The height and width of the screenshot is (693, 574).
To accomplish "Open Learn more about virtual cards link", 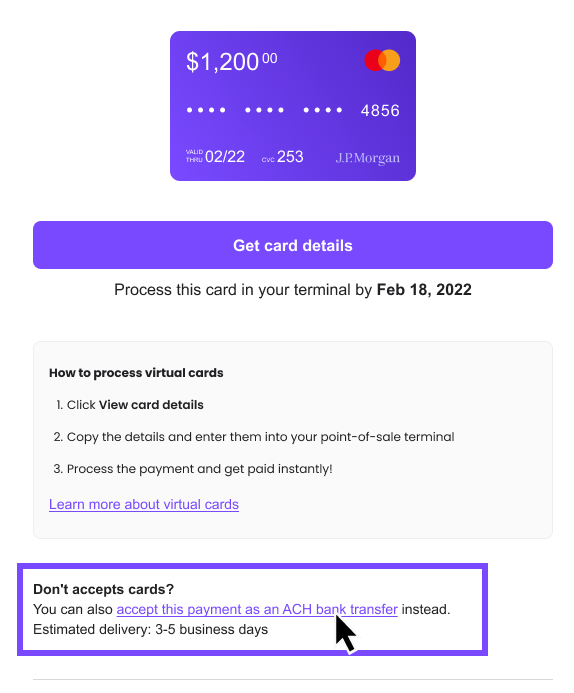I will point(144,504).
